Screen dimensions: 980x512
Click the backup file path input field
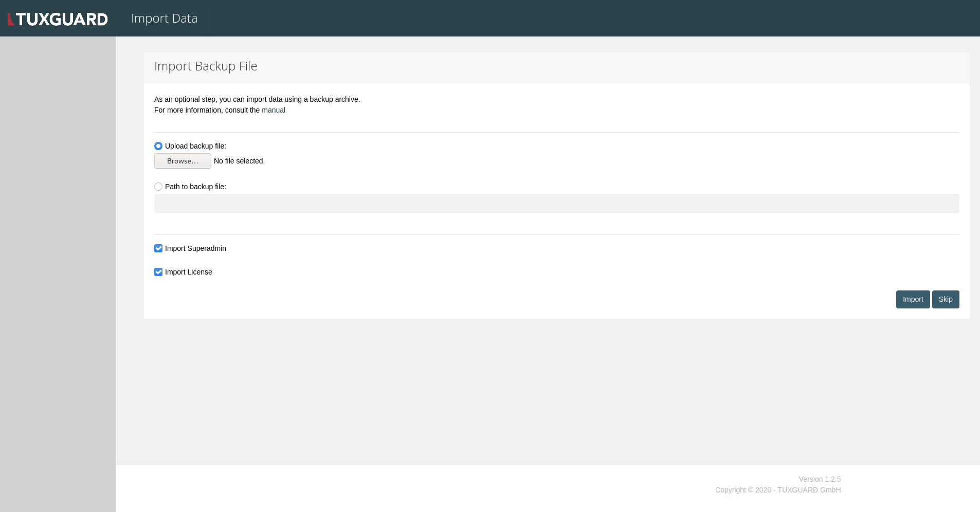coord(556,204)
